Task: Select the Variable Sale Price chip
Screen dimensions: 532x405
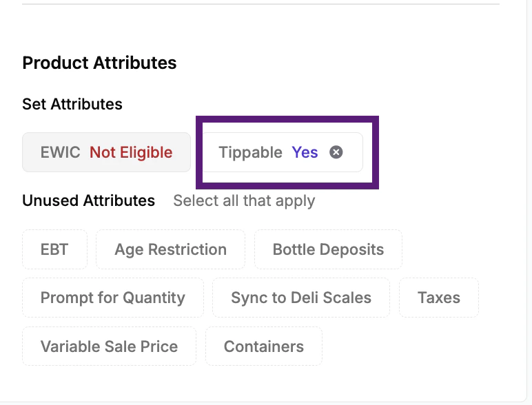Action: click(x=109, y=346)
